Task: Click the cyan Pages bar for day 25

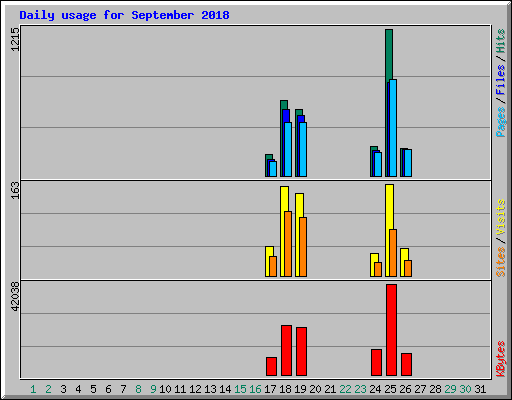Action: coord(393,128)
